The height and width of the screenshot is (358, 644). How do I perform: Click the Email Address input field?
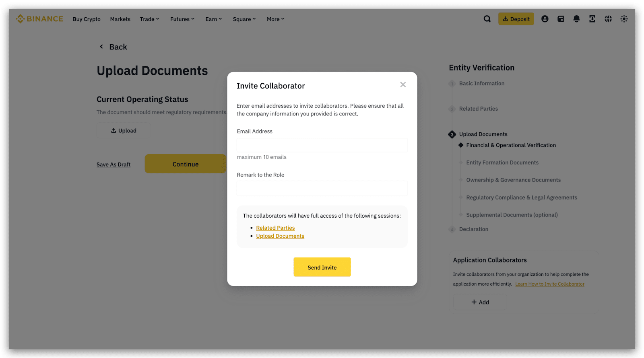point(322,145)
